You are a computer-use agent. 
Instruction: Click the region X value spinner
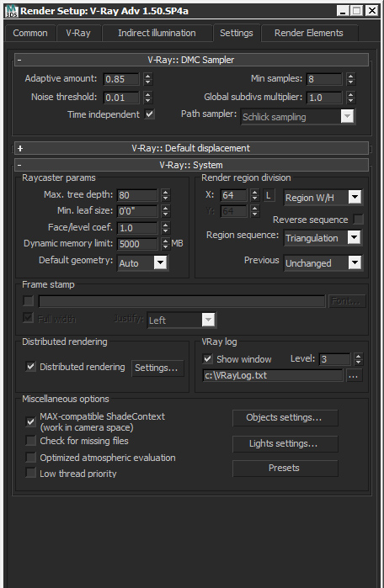(x=255, y=195)
